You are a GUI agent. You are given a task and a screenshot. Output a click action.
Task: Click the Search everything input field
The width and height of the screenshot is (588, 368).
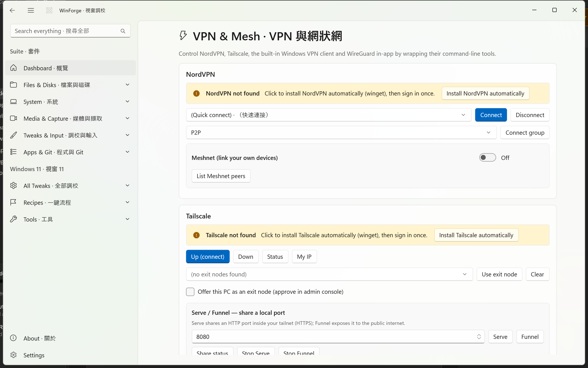point(70,31)
